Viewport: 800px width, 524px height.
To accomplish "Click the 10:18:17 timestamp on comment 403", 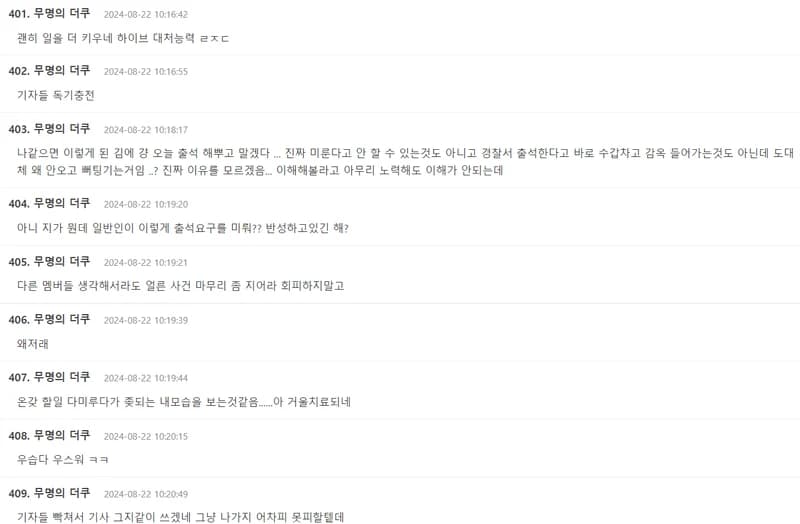I will pyautogui.click(x=146, y=130).
